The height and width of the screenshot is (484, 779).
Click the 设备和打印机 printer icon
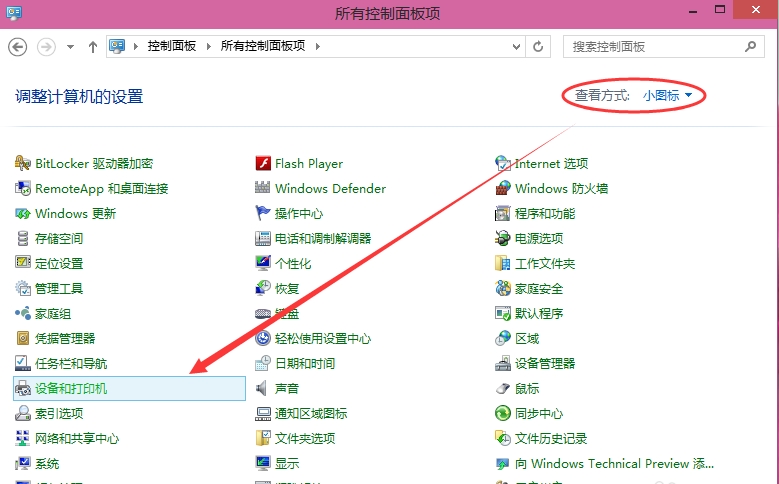(23, 389)
